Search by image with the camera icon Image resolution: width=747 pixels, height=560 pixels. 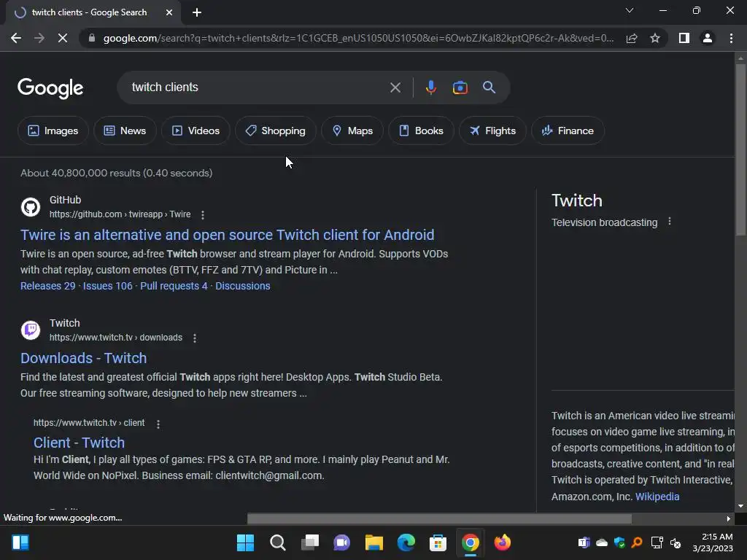point(460,87)
